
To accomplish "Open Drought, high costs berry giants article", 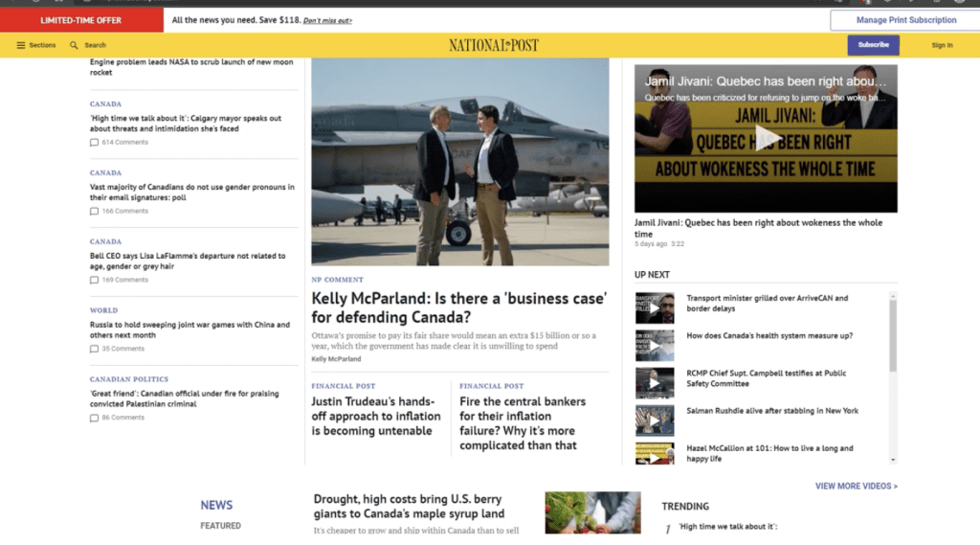I will 409,506.
